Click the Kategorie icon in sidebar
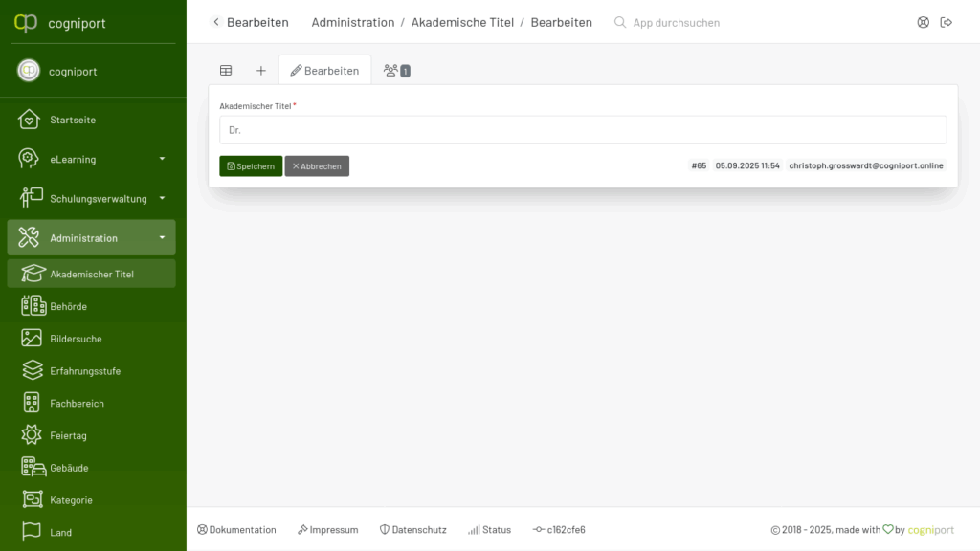The image size is (980, 551). point(33,499)
